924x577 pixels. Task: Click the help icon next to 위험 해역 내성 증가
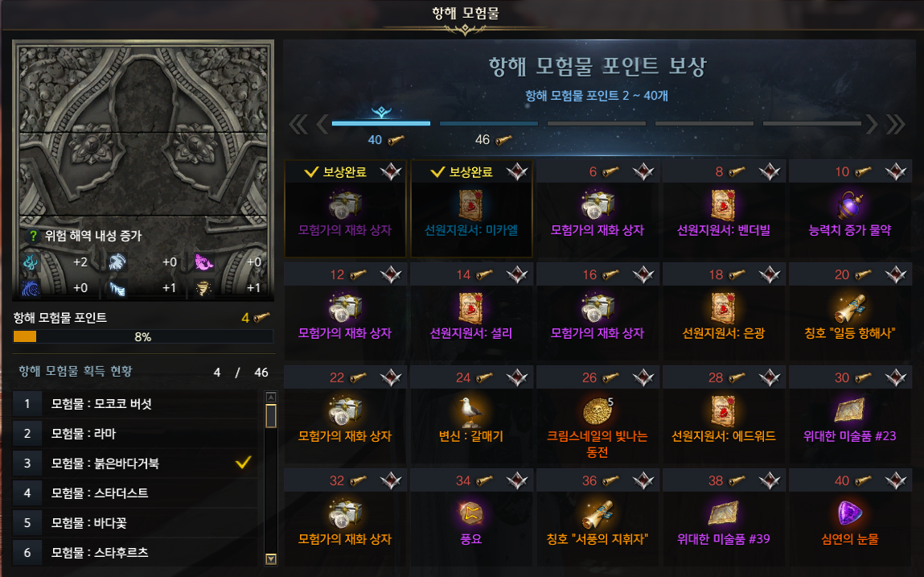33,236
